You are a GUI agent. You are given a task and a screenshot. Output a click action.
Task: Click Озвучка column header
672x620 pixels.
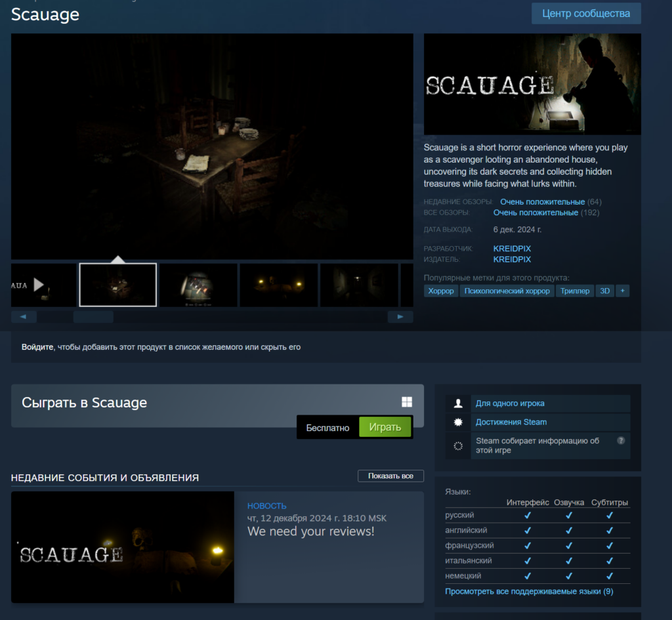569,503
